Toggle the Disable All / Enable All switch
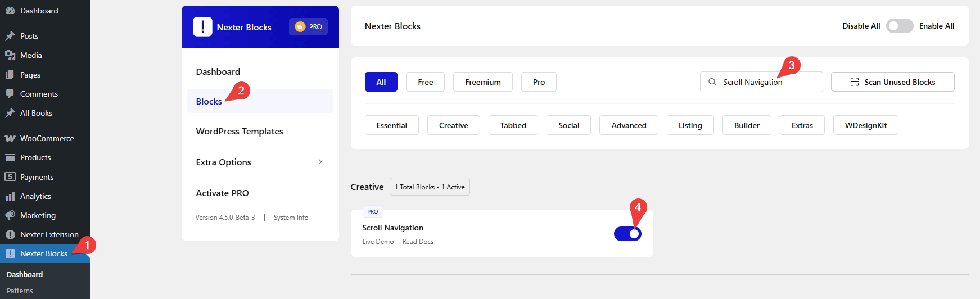This screenshot has height=299, width=980. click(x=900, y=26)
